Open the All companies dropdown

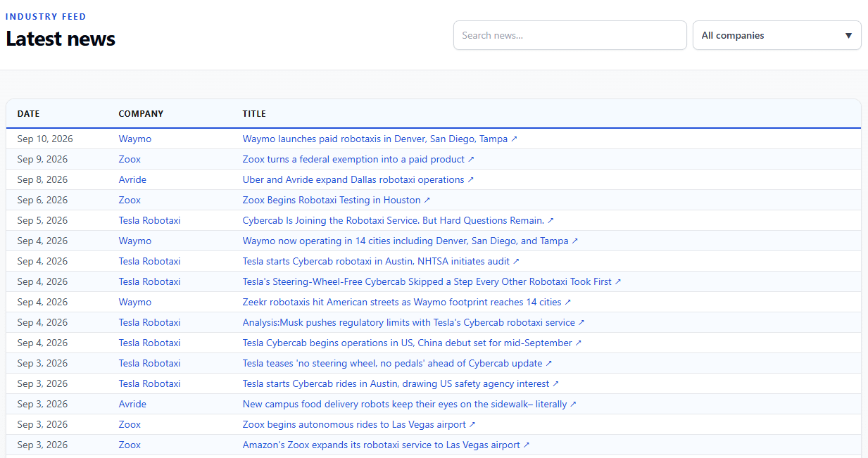point(776,35)
